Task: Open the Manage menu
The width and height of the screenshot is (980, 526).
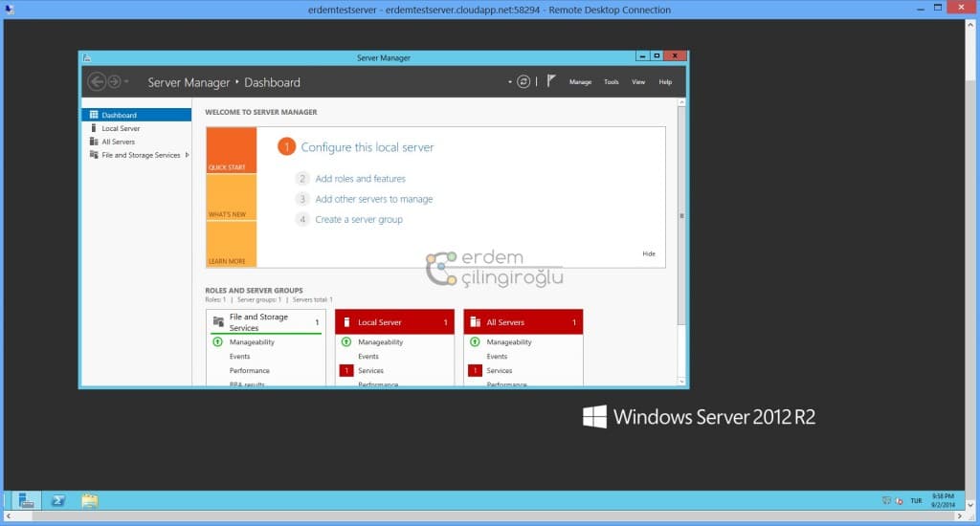Action: tap(580, 82)
